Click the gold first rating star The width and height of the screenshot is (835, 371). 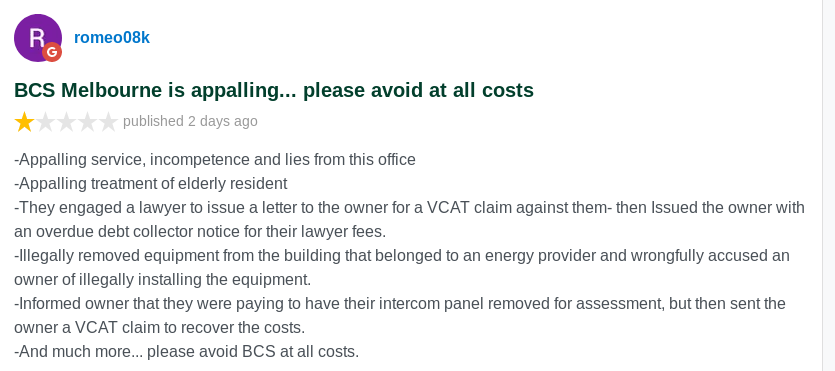[x=24, y=122]
